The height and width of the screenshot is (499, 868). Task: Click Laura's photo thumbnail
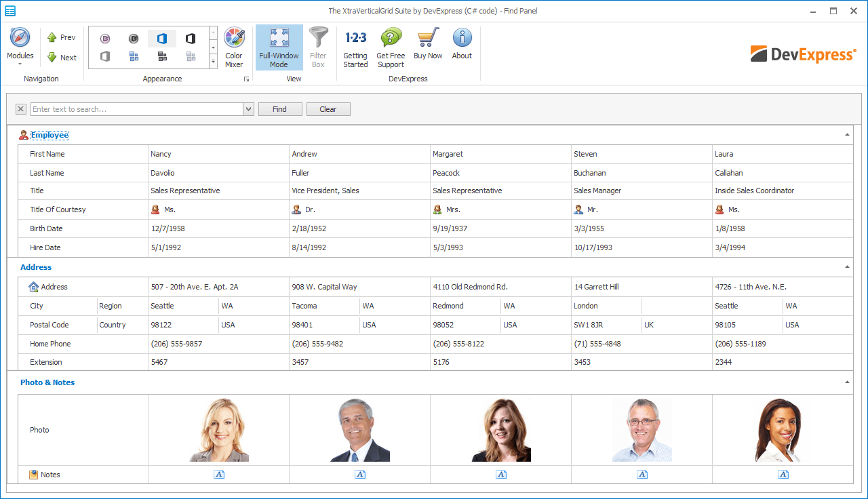pos(783,430)
